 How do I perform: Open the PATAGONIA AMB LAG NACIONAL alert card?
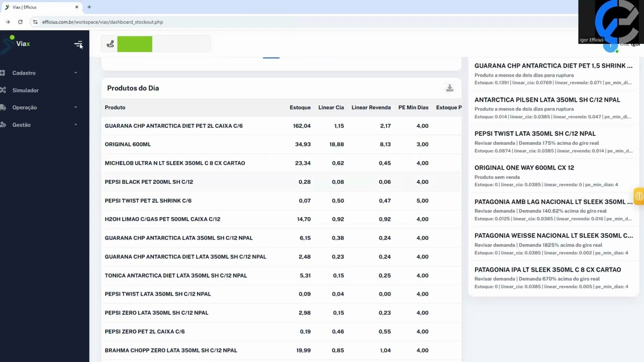pos(553,210)
